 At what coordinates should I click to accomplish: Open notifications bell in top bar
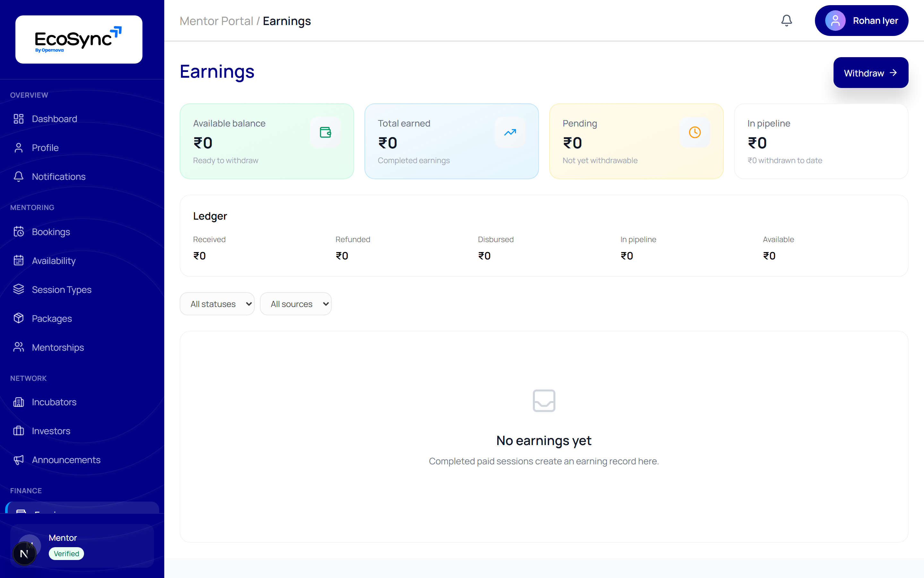click(x=787, y=21)
